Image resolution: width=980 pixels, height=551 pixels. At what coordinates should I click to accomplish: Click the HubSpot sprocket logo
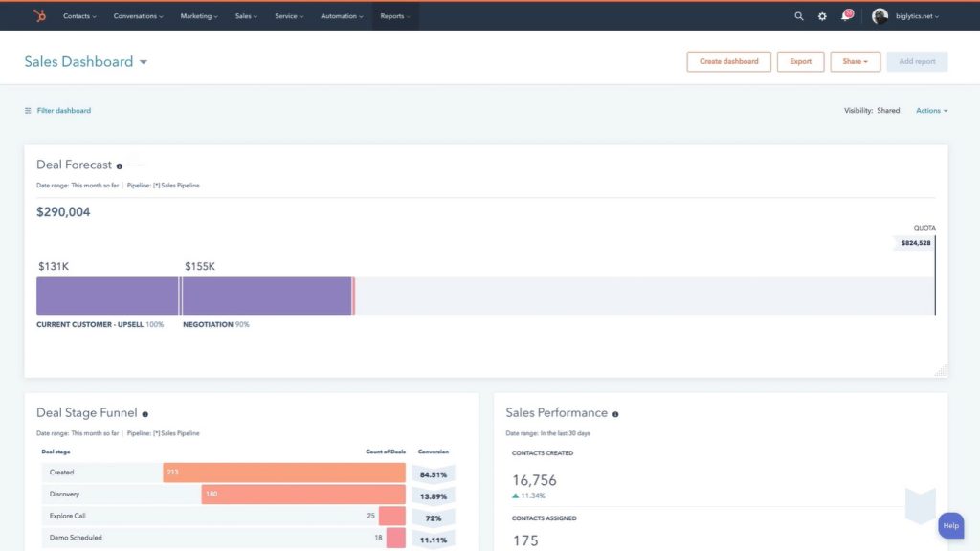coord(37,15)
